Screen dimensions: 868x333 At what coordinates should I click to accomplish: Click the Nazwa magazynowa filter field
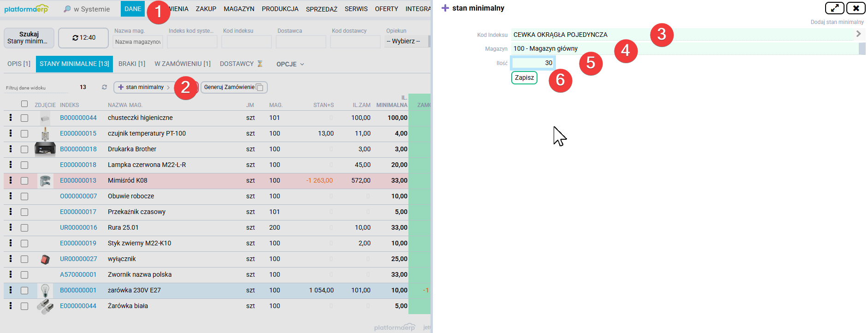[x=138, y=42]
